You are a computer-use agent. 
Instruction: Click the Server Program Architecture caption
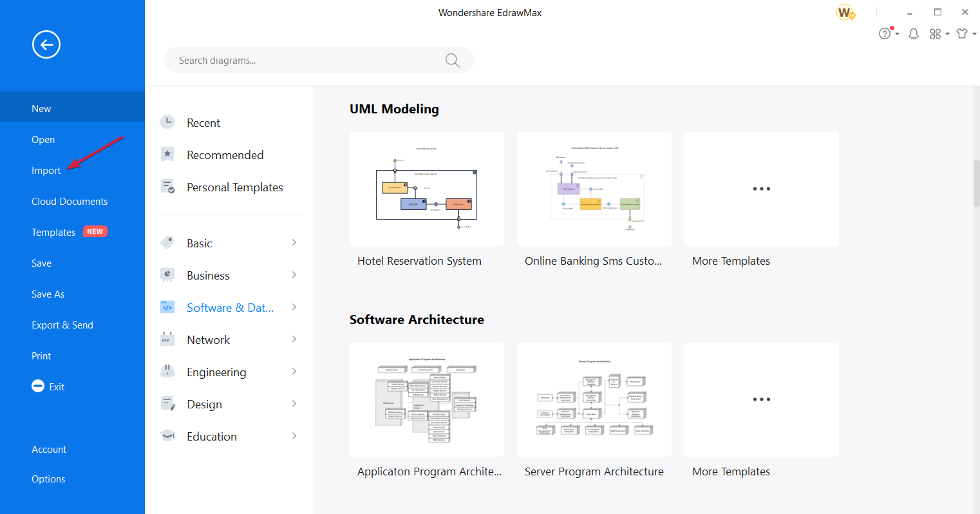pos(594,471)
